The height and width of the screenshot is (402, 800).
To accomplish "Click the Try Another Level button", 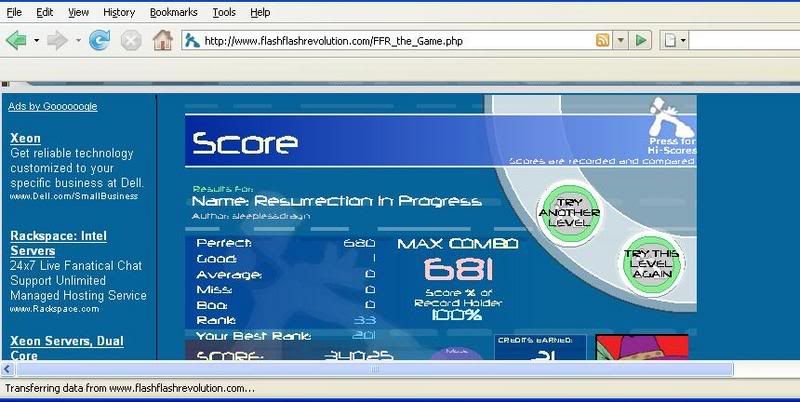I will [569, 213].
